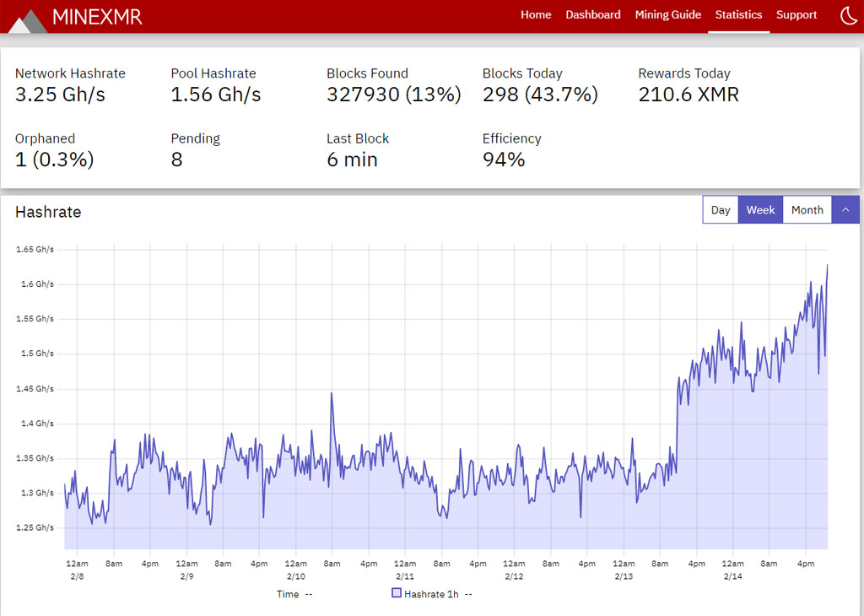Click the "1.45 Gh/s" y-axis label
Screen dimensions: 864x616
coord(35,389)
